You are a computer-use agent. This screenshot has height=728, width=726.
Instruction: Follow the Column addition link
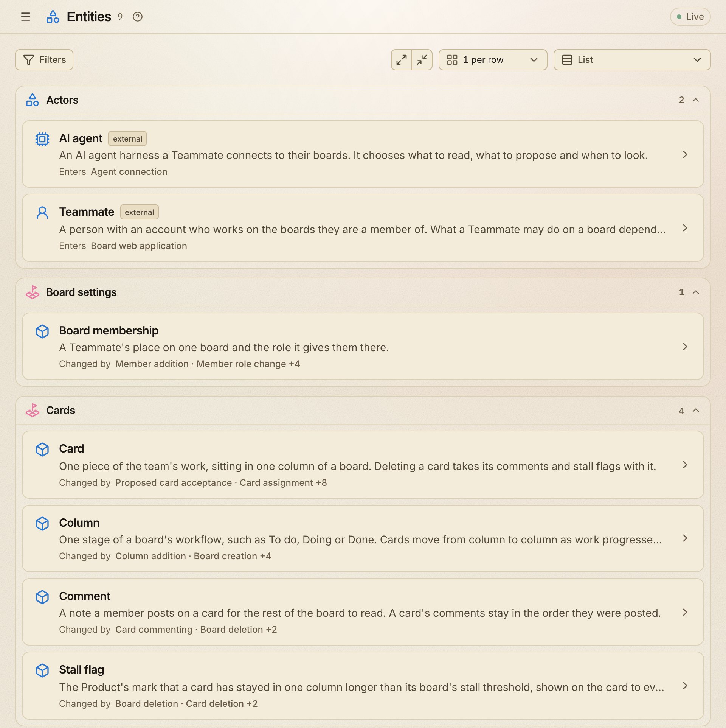point(150,556)
